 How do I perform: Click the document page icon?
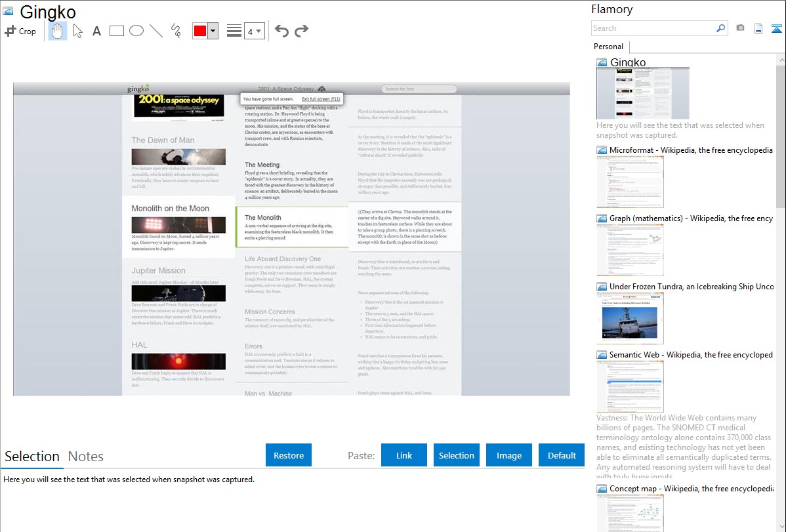758,28
